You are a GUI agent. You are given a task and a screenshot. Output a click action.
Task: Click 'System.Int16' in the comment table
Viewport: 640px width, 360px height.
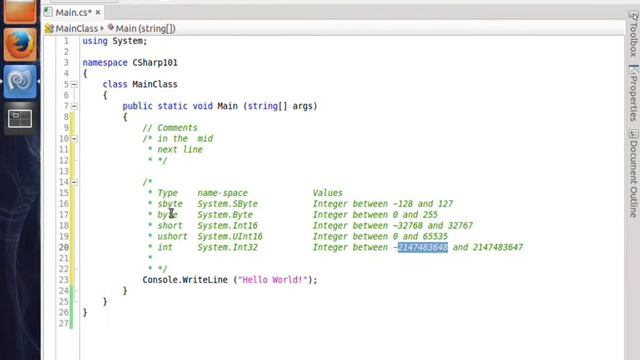point(228,225)
